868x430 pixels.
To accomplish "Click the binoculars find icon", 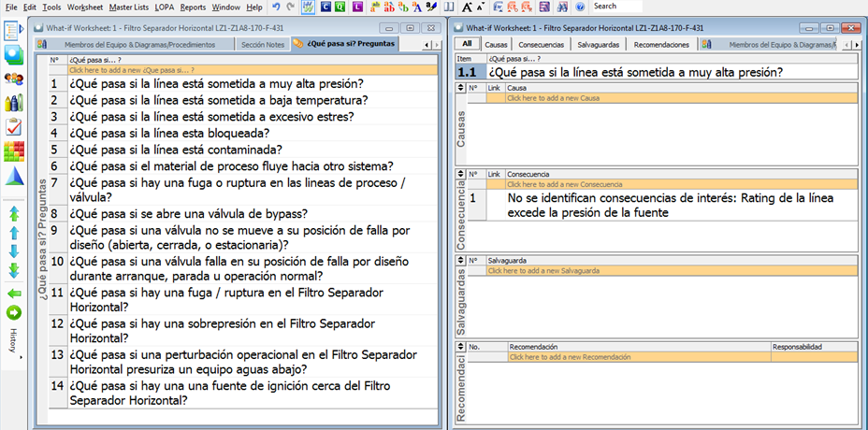I will (x=562, y=7).
